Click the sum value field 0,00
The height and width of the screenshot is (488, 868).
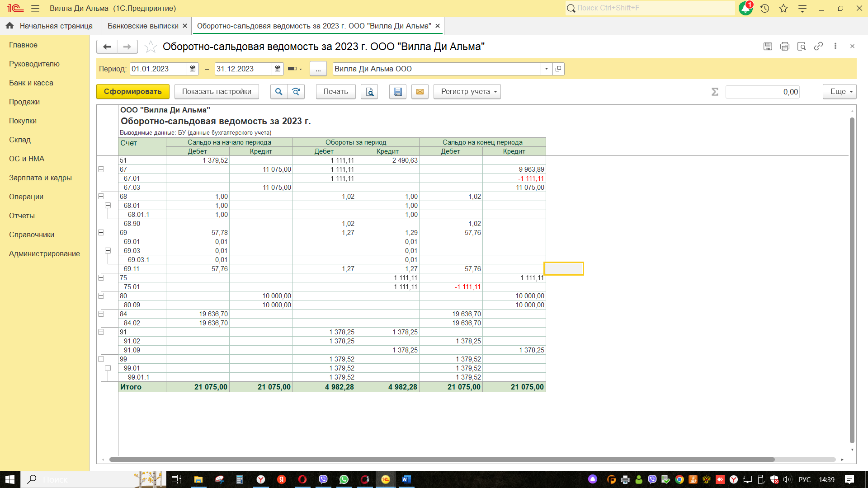762,92
